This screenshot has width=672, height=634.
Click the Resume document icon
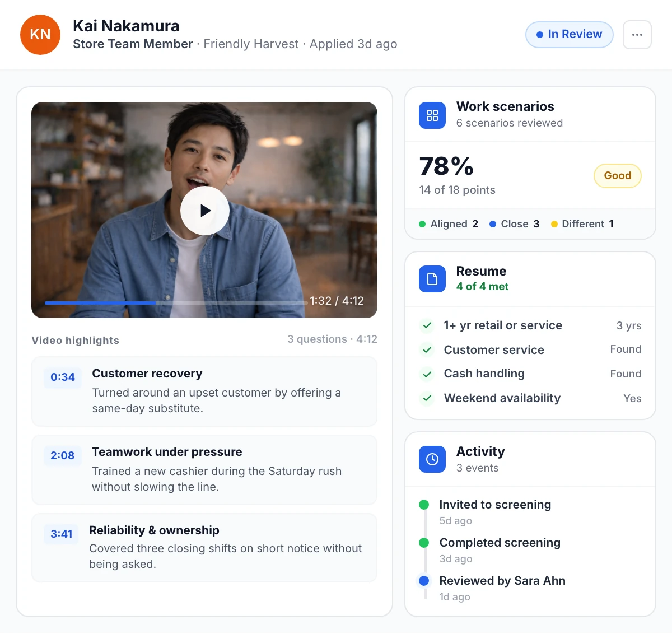(x=432, y=278)
